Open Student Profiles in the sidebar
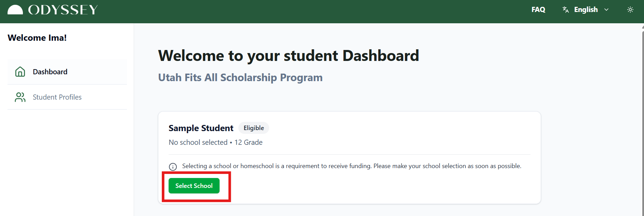Viewport: 644px width, 216px height. (57, 97)
